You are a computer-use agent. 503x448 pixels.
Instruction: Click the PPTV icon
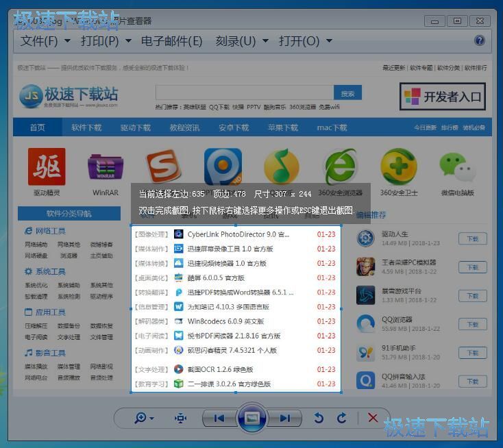click(223, 166)
